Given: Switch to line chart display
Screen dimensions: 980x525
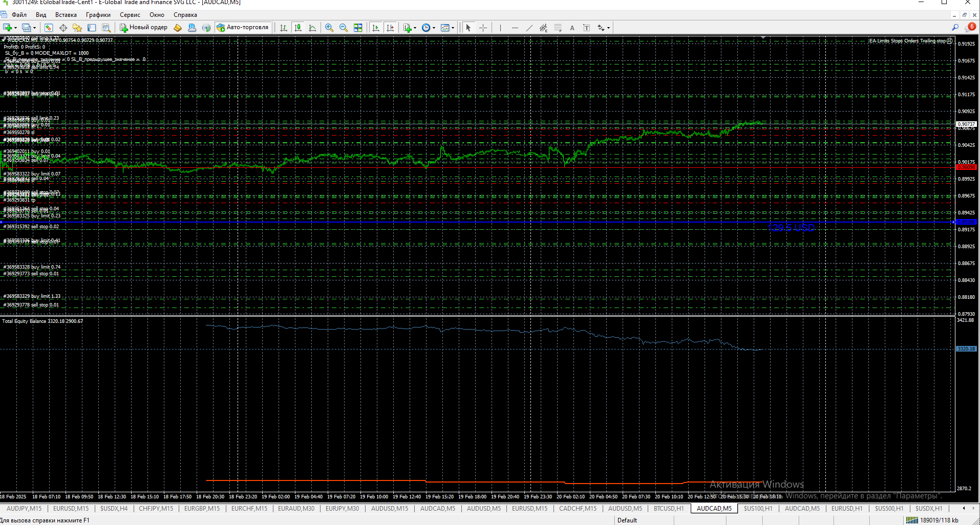Looking at the screenshot, I should click(312, 28).
